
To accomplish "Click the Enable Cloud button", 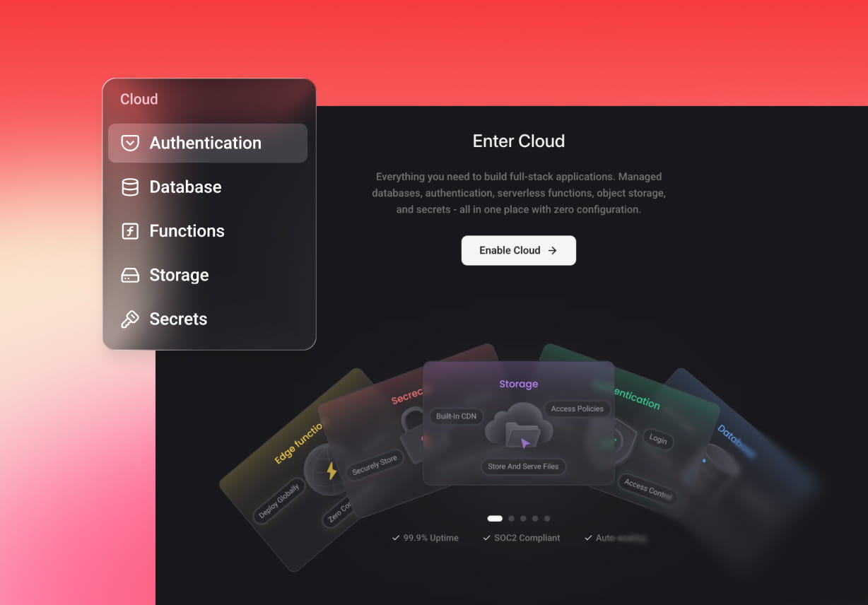I will [519, 250].
